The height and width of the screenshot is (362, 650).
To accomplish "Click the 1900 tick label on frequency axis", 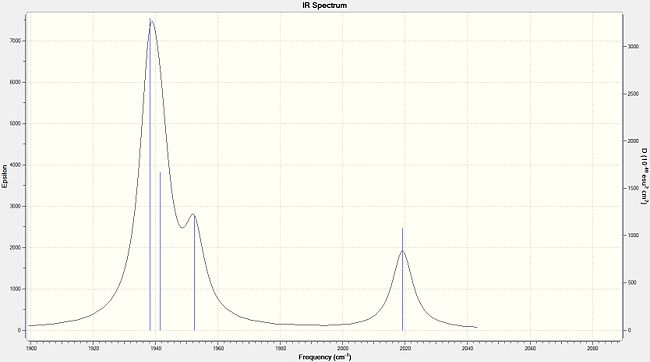I will click(x=31, y=349).
